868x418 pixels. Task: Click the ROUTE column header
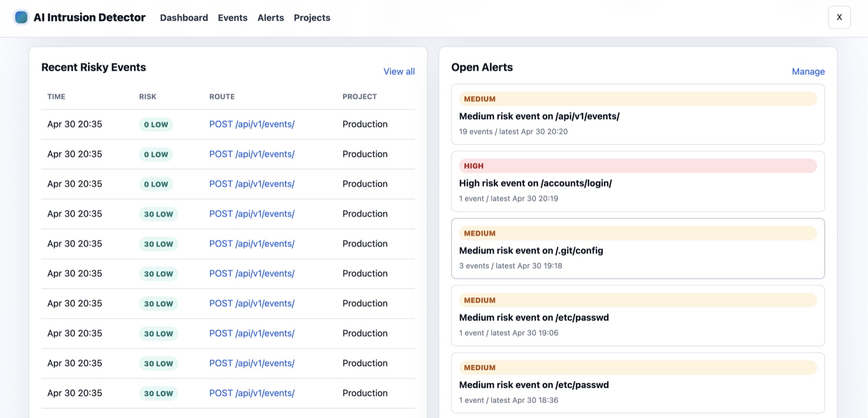coord(222,97)
